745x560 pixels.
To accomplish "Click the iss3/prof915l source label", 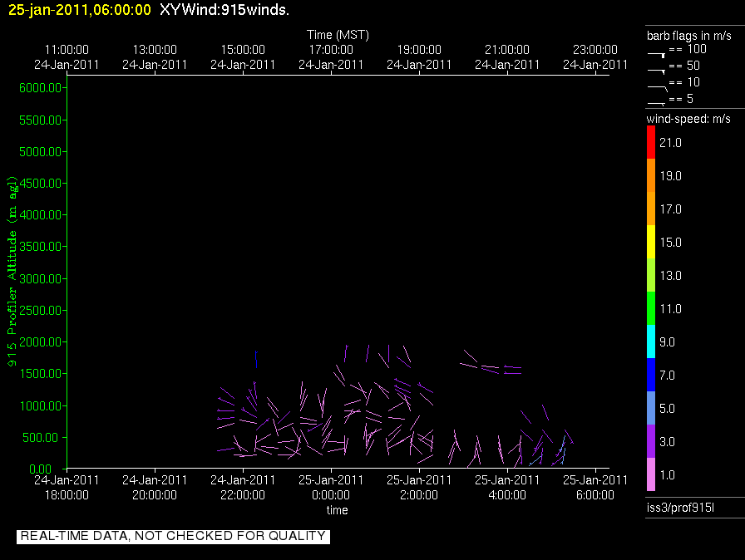I will [x=680, y=508].
